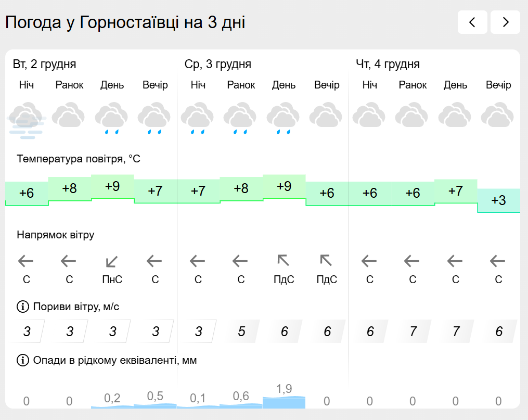
Task: Click the 1,9 mm precipitation bar
Action: click(x=284, y=402)
